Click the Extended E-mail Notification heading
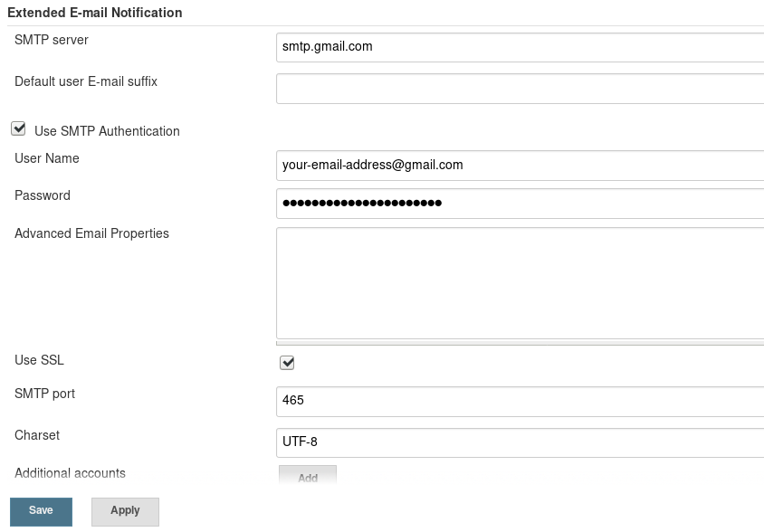This screenshot has width=764, height=532. [x=95, y=13]
